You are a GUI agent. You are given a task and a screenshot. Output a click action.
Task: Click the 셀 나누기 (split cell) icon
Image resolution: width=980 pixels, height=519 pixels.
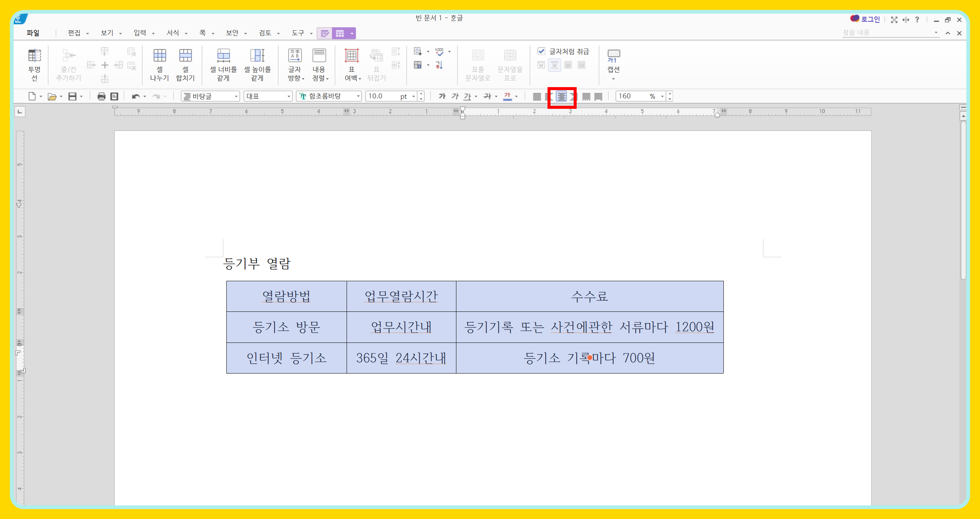point(159,56)
